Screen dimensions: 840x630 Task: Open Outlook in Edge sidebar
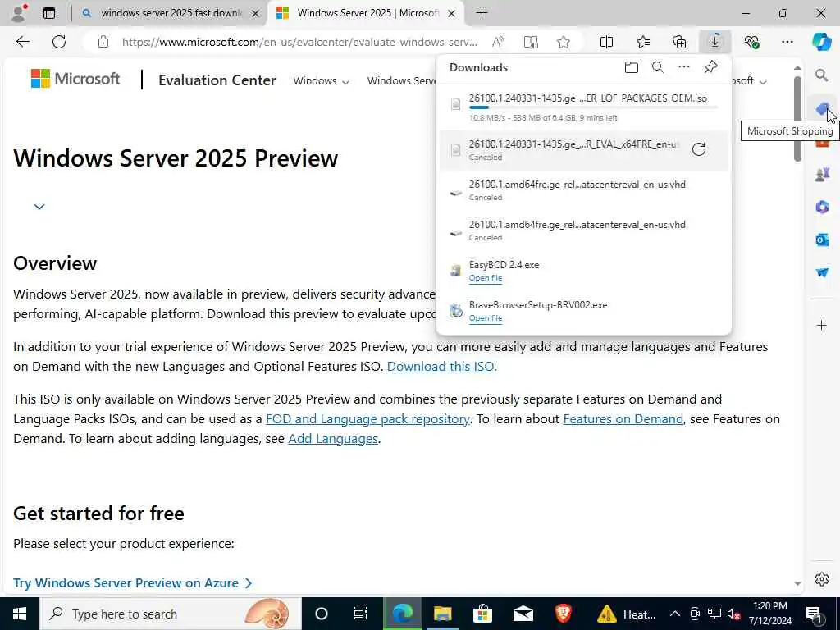coord(822,240)
